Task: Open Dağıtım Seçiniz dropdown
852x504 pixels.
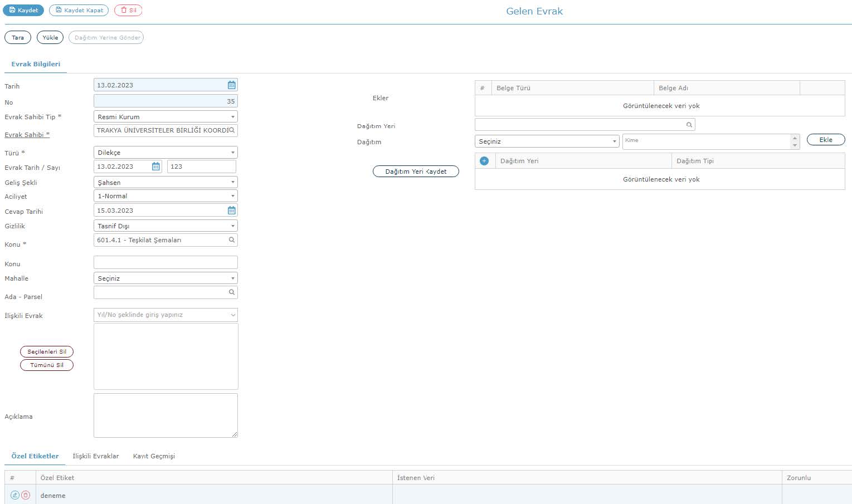Action: [x=547, y=141]
